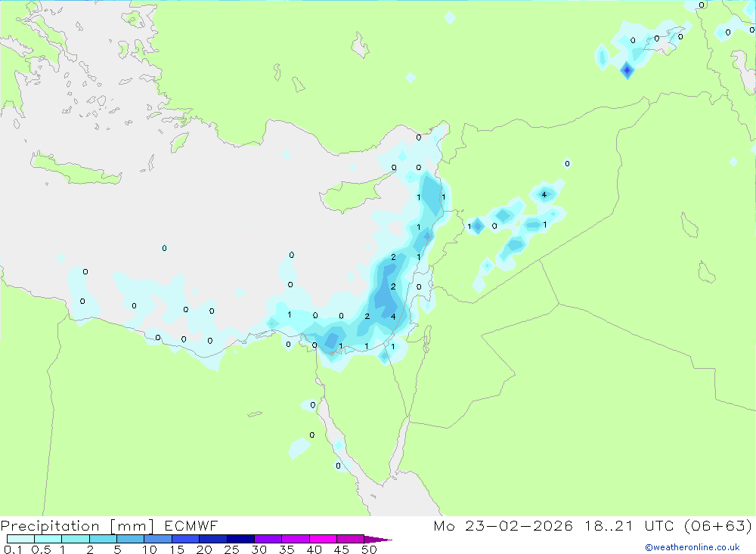The width and height of the screenshot is (756, 554).
Task: Click the 30–35 mm purple legend swatch
Action: click(x=268, y=539)
